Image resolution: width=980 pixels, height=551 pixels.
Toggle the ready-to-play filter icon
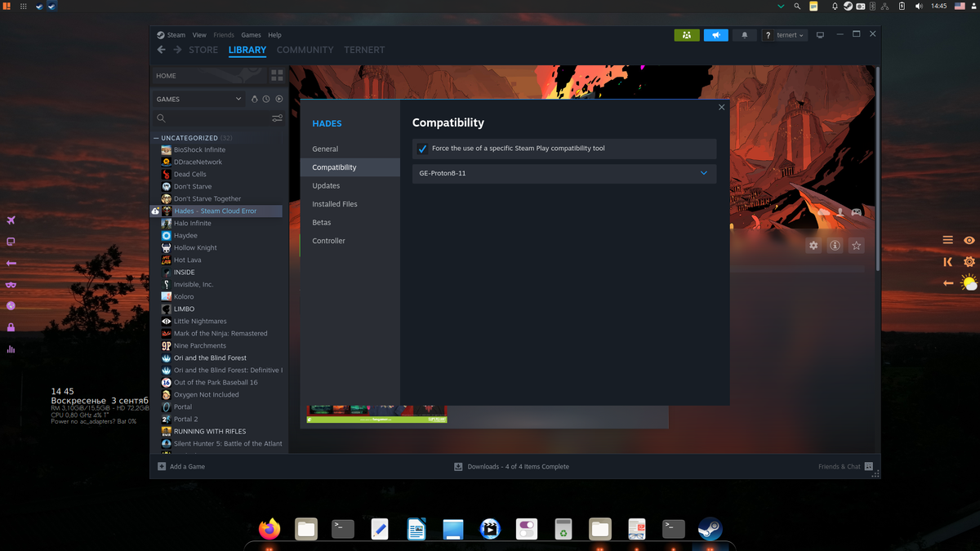278,99
